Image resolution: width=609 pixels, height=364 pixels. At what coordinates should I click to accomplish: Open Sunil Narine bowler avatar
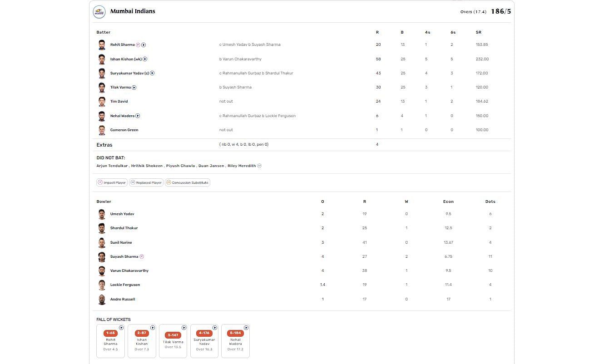coord(102,242)
